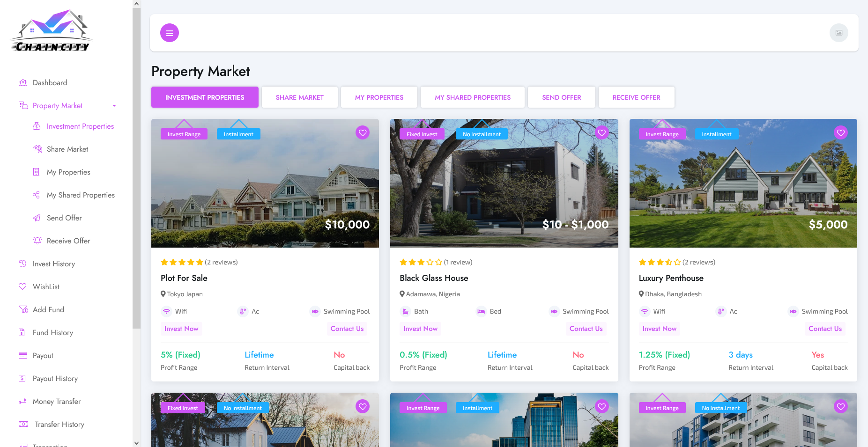Click the Bath amenity icon on Black Glass House

(x=405, y=312)
